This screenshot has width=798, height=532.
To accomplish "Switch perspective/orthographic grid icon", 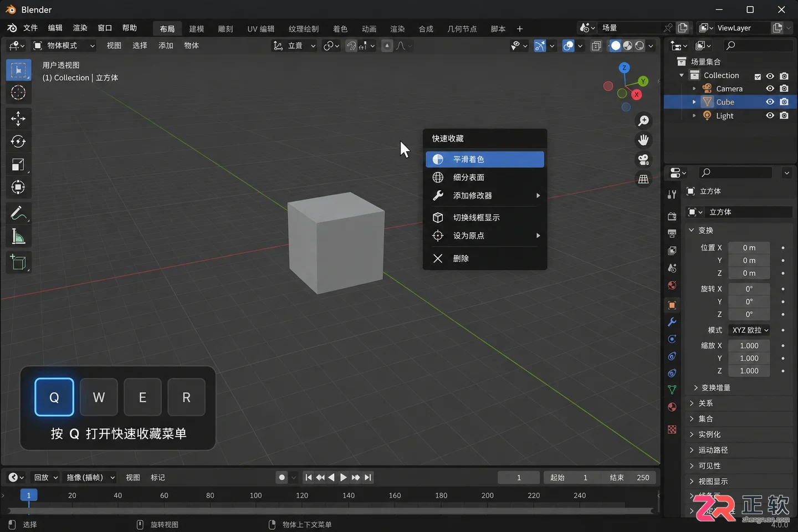I will (x=643, y=179).
